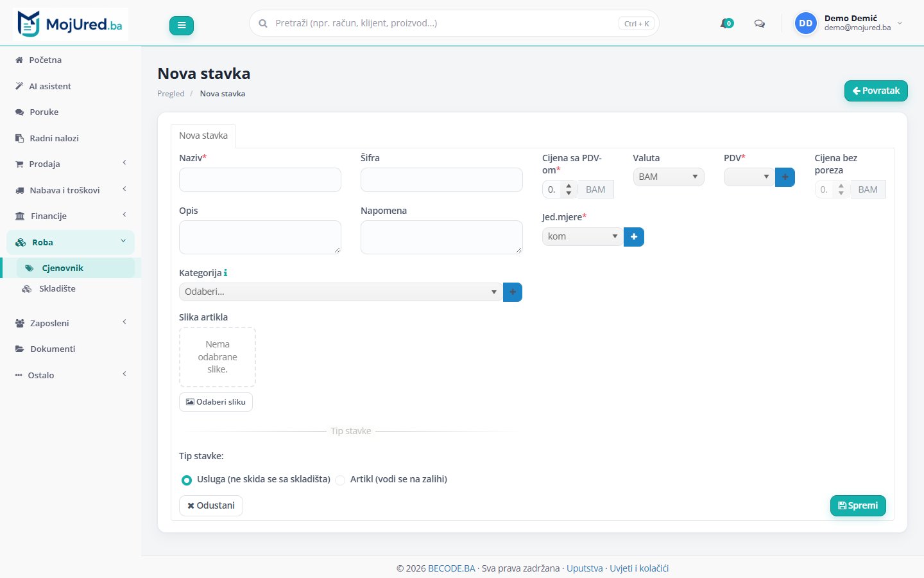This screenshot has height=578, width=924.
Task: Open the Valuta BAM dropdown
Action: (x=669, y=177)
